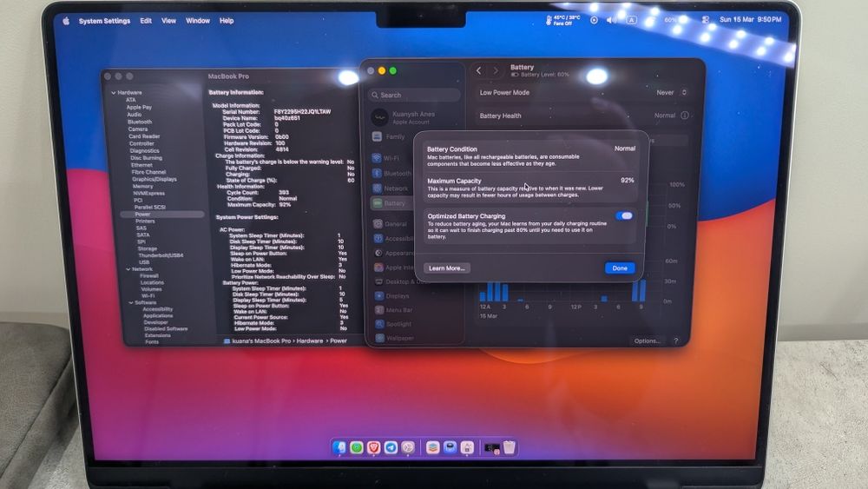Select Graphics/Displays in System Information sidebar
Screen dimensions: 868x489
[155, 180]
